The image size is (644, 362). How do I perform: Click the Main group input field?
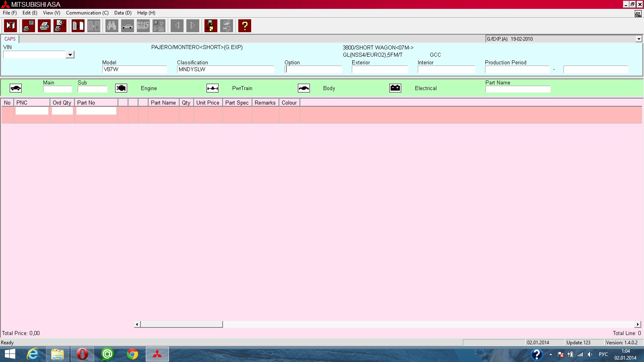coord(58,89)
